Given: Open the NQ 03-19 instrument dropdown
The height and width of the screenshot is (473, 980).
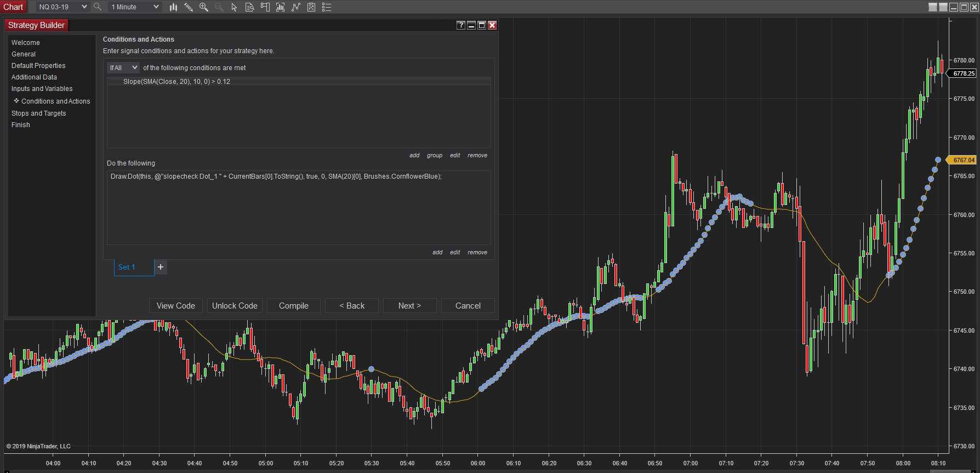Looking at the screenshot, I should coord(62,7).
